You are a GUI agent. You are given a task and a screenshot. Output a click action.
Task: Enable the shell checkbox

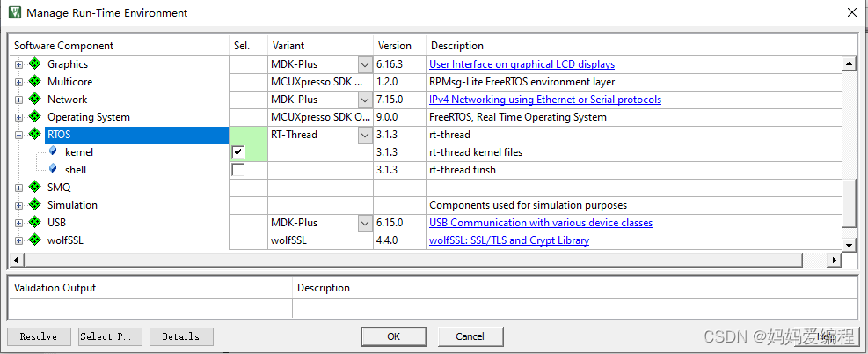(238, 170)
